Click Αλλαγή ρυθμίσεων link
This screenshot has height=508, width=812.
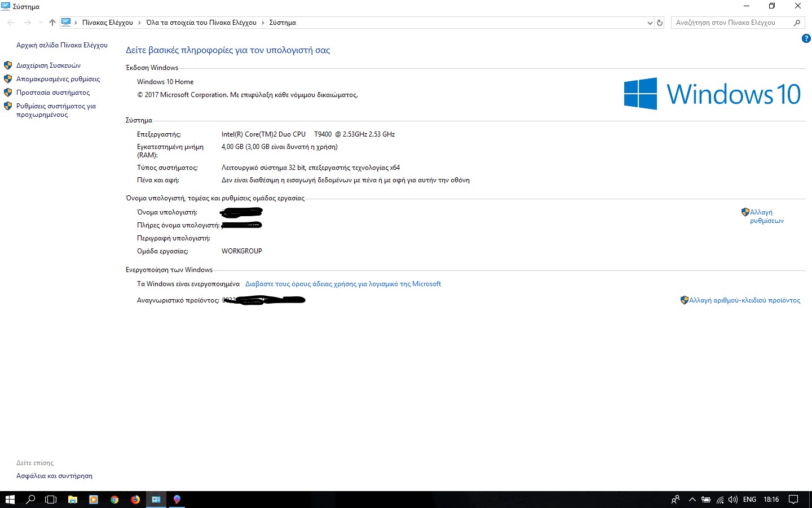tap(767, 216)
